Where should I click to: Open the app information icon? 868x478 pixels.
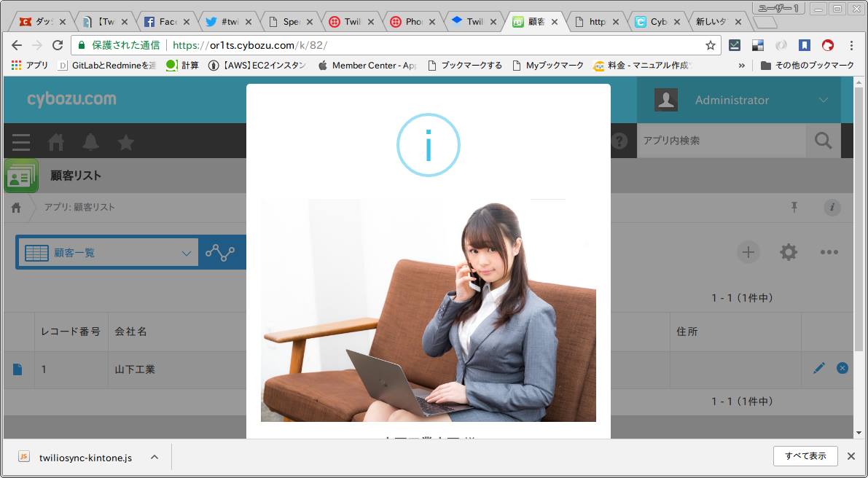click(832, 208)
